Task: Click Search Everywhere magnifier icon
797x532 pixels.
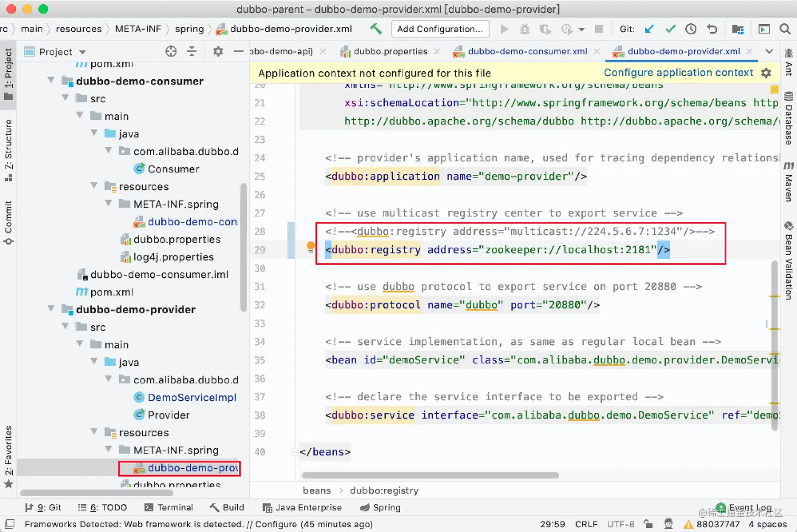Action: [785, 29]
